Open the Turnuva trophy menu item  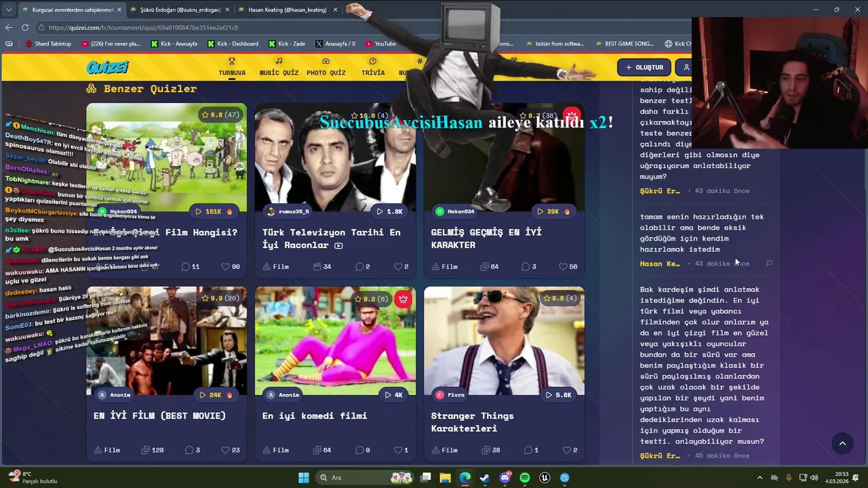232,67
